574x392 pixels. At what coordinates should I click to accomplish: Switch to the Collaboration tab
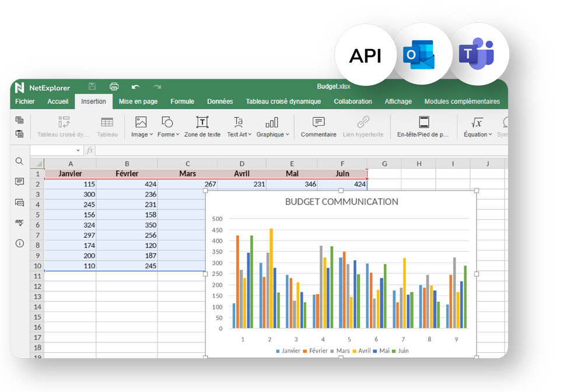[x=353, y=101]
